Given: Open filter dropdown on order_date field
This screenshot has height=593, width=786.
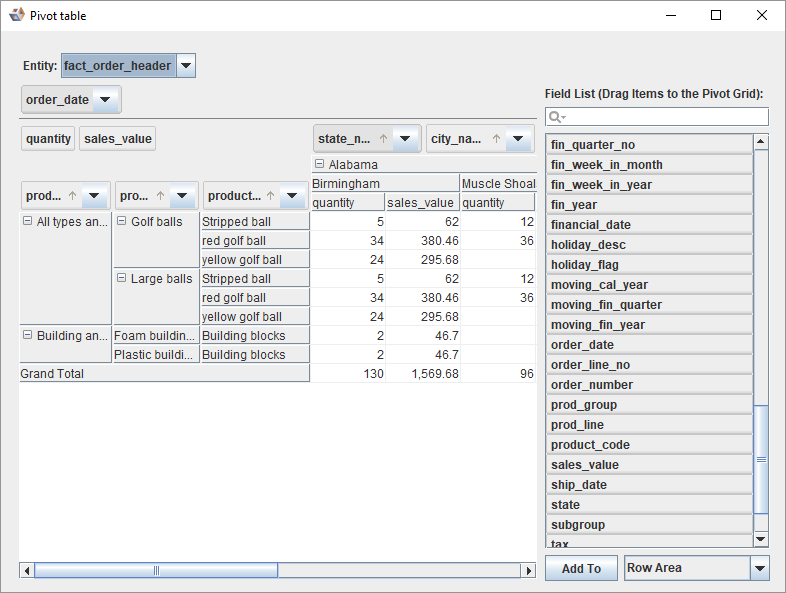Looking at the screenshot, I should [105, 100].
